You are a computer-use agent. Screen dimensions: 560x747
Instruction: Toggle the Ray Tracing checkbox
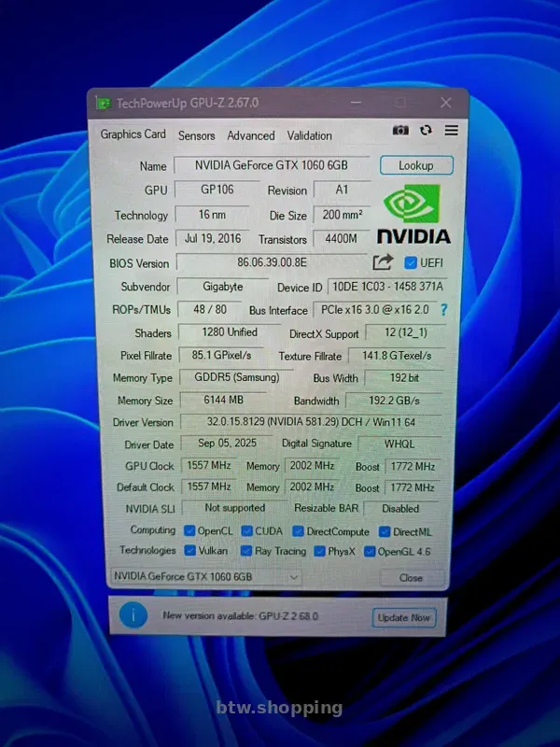[x=246, y=551]
